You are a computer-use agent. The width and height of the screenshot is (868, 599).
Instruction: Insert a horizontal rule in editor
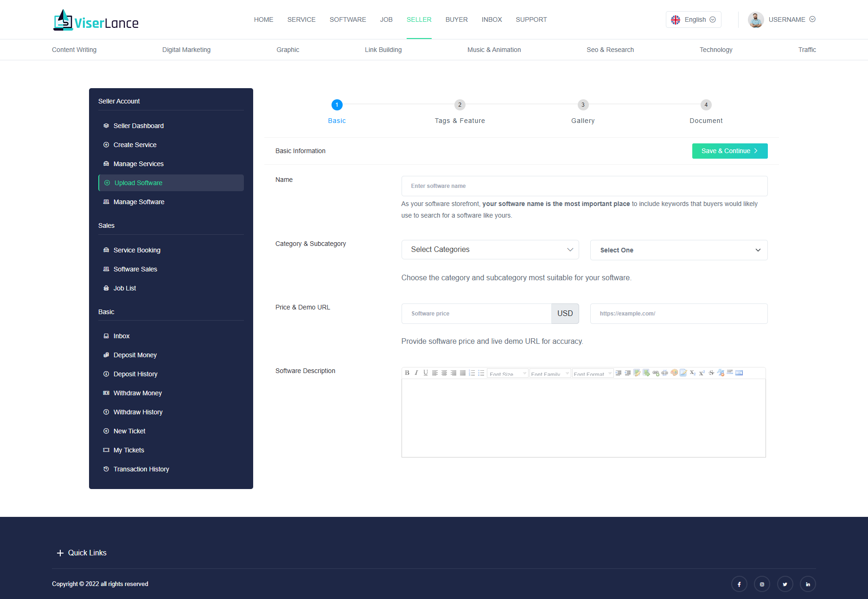coord(730,373)
